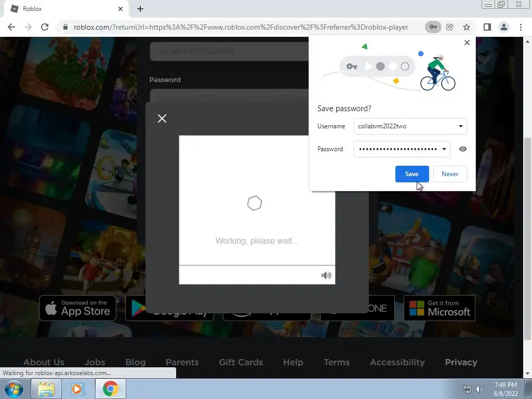Reload the Roblox page

click(45, 27)
